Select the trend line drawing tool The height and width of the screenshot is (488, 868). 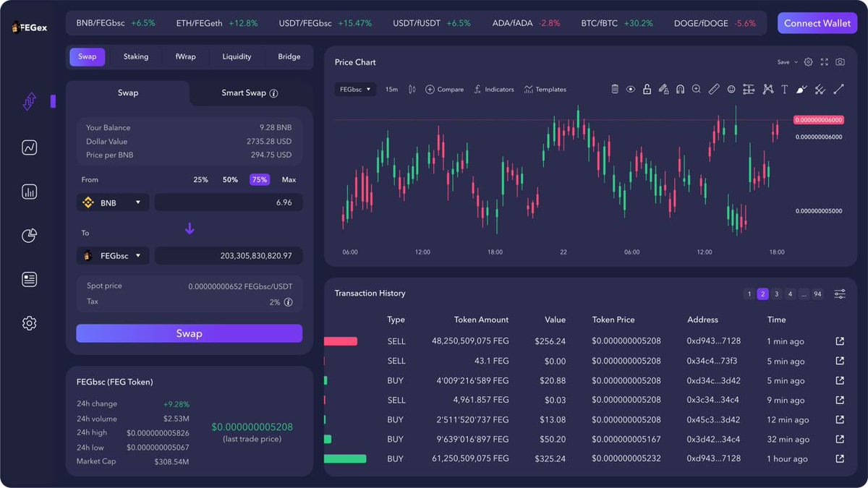pyautogui.click(x=837, y=89)
